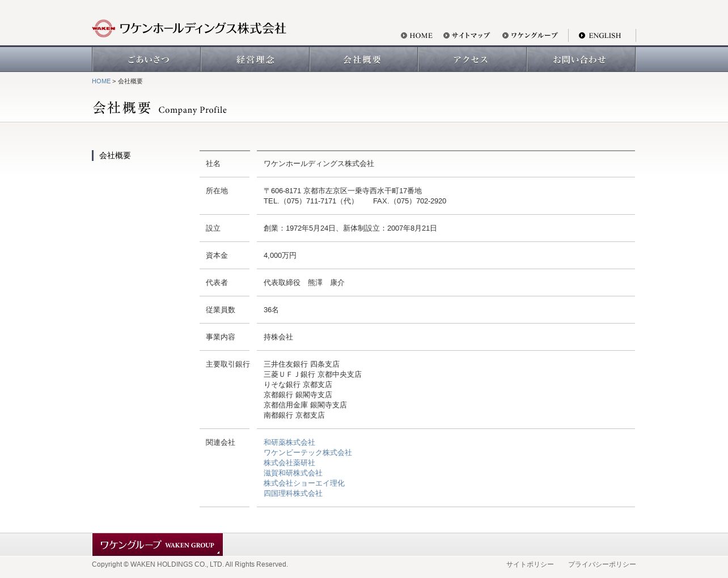Open the 経営理念 navigation tab

[x=255, y=59]
